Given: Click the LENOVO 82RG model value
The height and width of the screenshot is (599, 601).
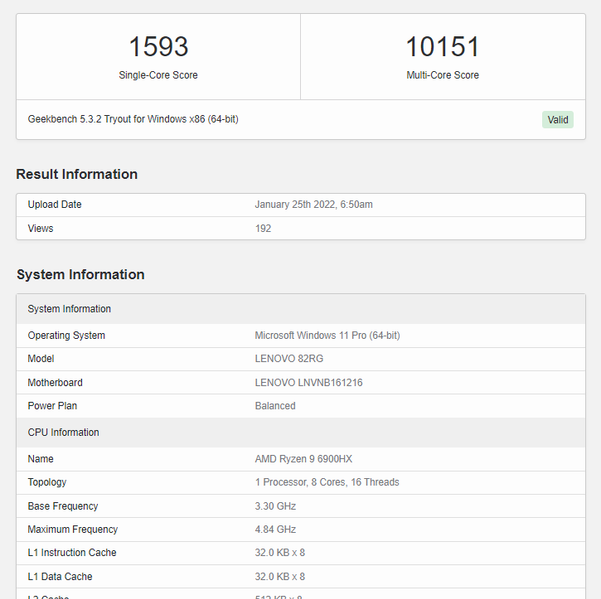Looking at the screenshot, I should click(289, 358).
